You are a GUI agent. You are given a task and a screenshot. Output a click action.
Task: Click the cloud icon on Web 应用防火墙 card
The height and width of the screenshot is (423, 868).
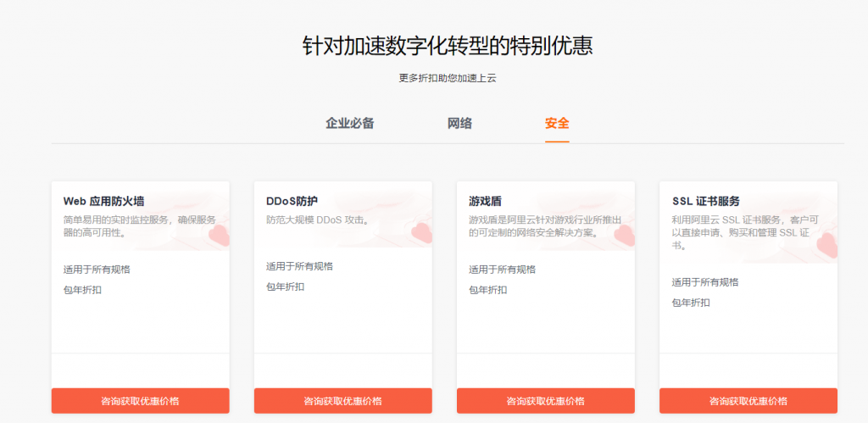click(x=218, y=234)
